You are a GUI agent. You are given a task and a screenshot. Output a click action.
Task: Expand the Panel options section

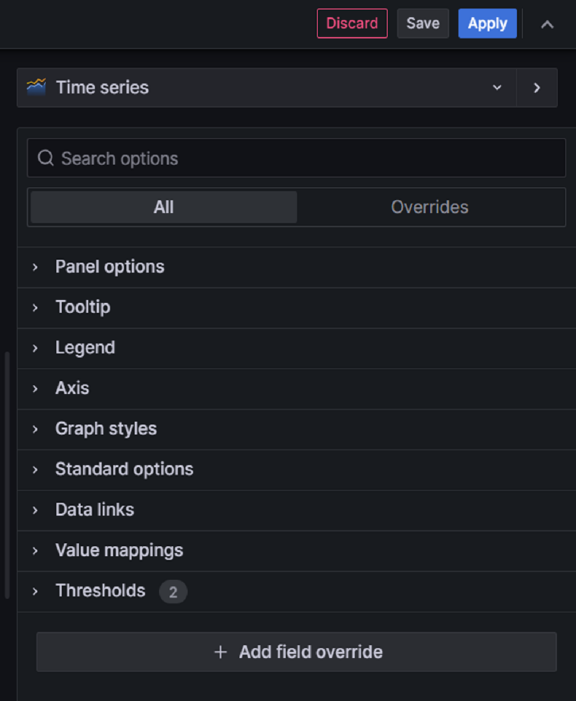pyautogui.click(x=296, y=267)
